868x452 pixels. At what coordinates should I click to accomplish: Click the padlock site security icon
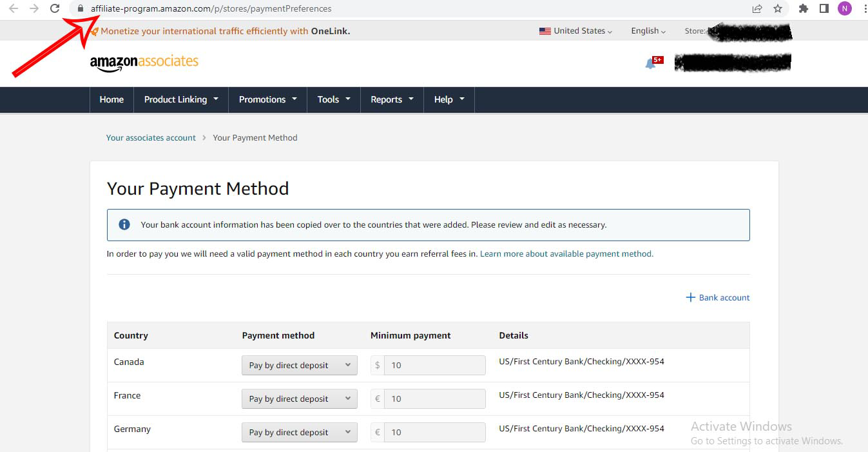tap(80, 9)
